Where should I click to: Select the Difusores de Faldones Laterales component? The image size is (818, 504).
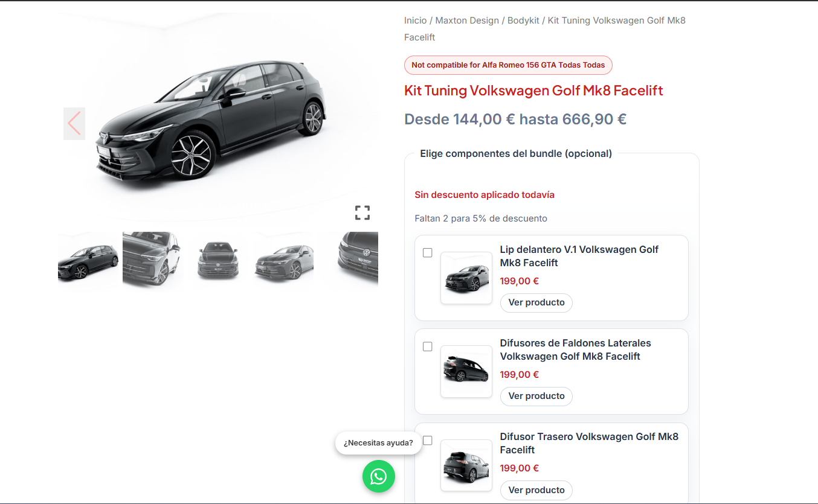[428, 346]
